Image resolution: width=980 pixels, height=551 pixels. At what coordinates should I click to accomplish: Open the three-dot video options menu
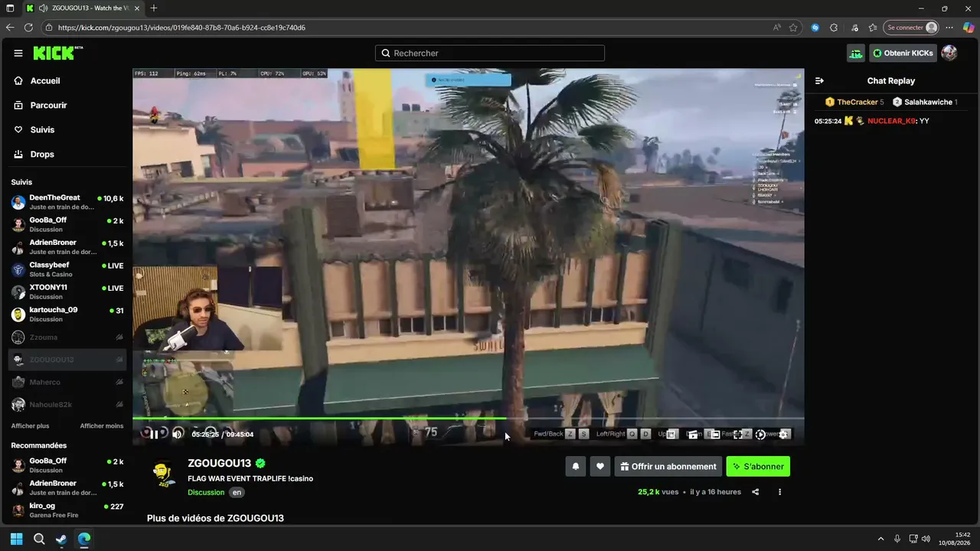click(779, 492)
